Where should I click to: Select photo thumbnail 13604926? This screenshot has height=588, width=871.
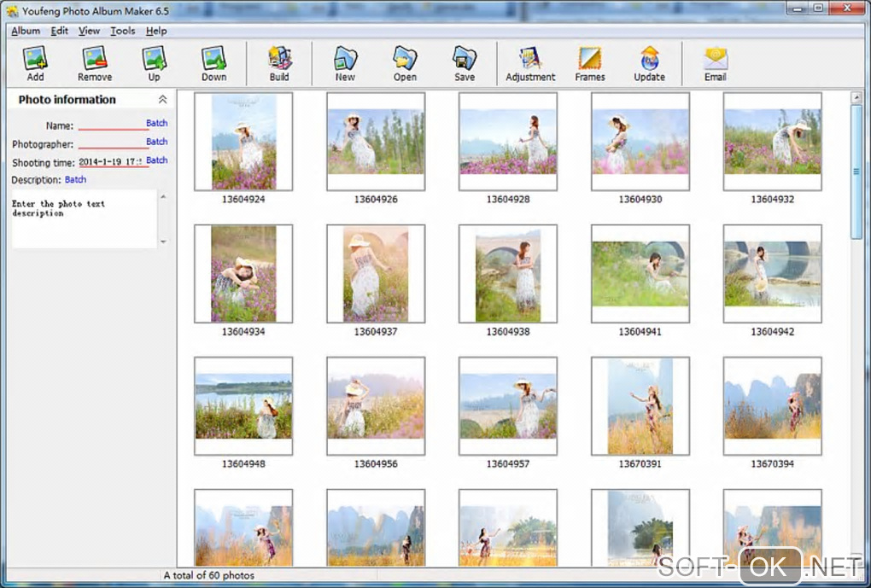click(x=376, y=142)
